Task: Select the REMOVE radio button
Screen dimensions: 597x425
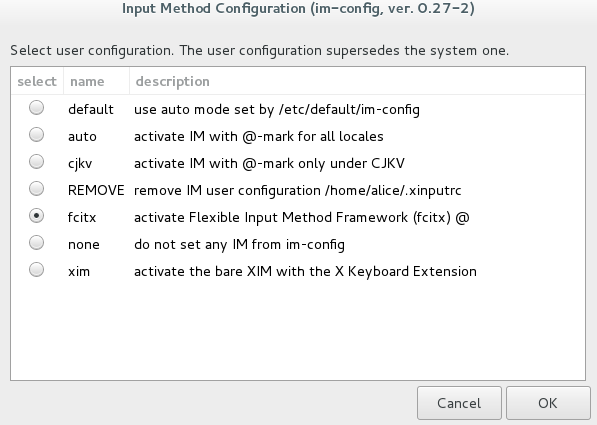Action: (37, 189)
